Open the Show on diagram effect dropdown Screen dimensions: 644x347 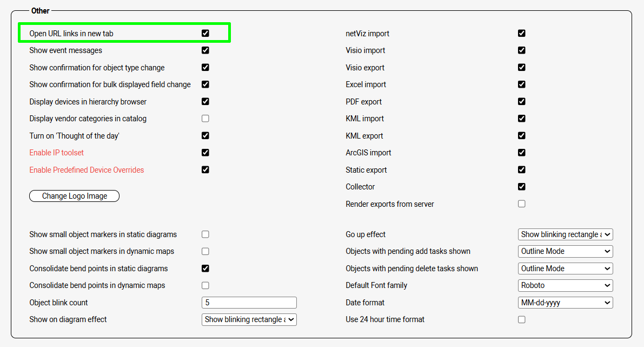pyautogui.click(x=249, y=319)
